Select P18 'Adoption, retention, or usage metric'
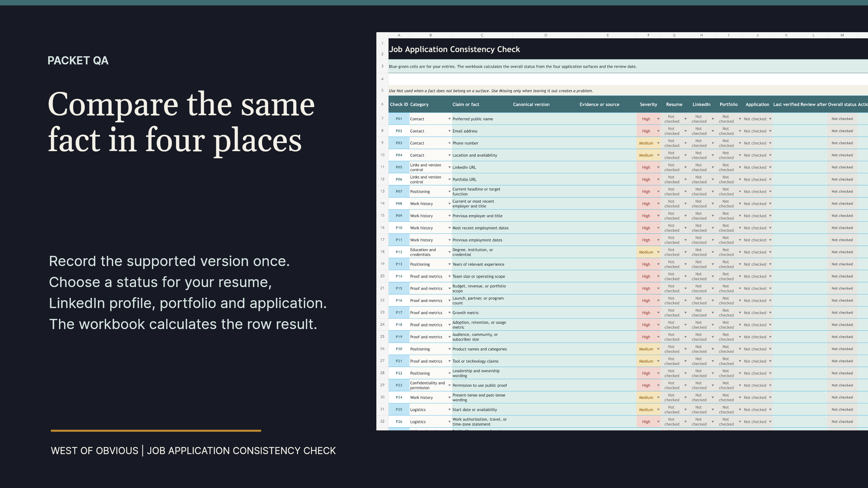Viewport: 868px width, 488px height. click(x=482, y=325)
